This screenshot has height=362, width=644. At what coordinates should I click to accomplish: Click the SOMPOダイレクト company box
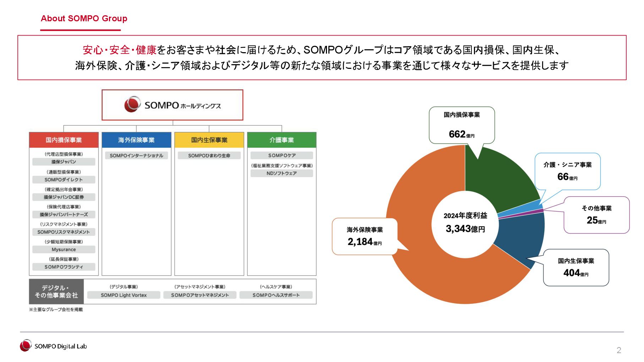pos(64,180)
